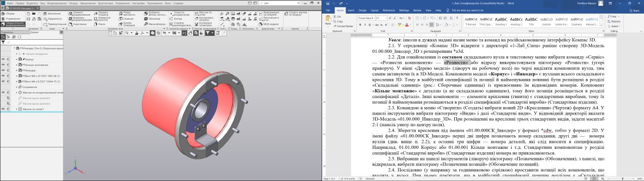Select Сечение tool in Kompas

(x=126, y=19)
